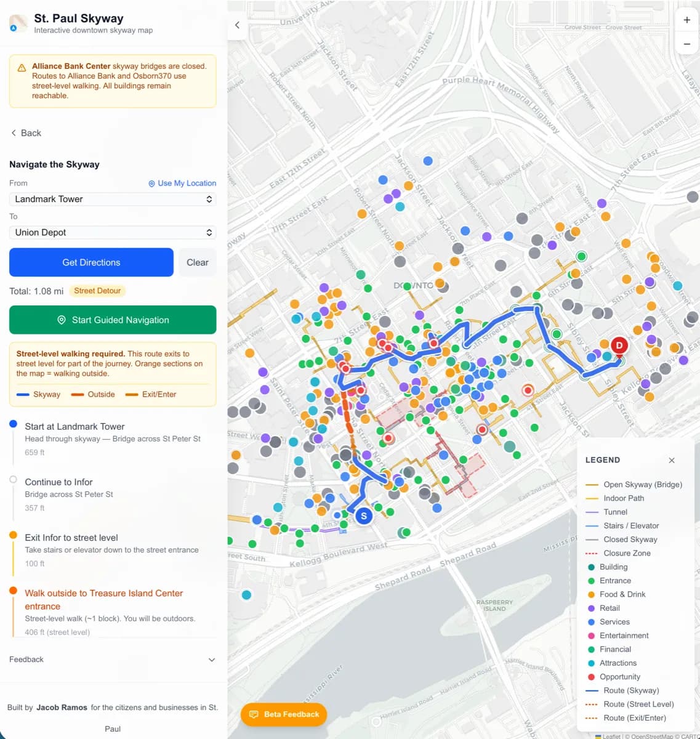Click the zoom in plus icon on the map
This screenshot has width=700, height=739.
tap(686, 20)
